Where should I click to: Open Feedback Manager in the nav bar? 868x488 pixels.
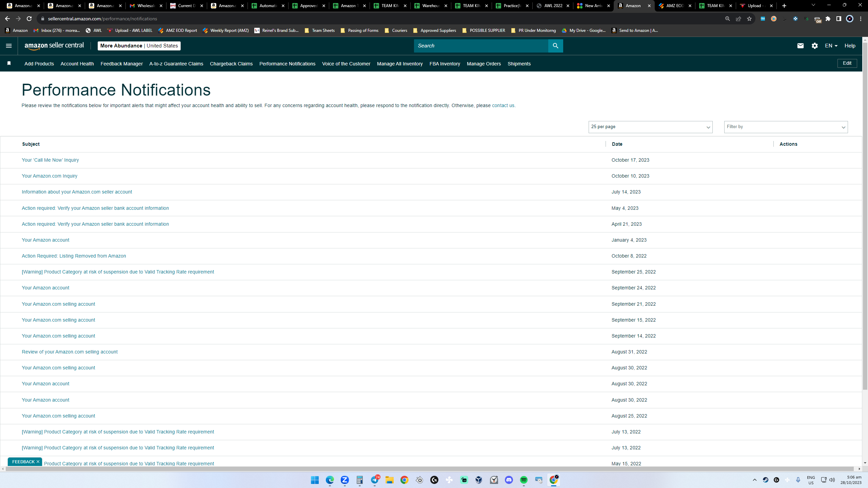pos(121,64)
